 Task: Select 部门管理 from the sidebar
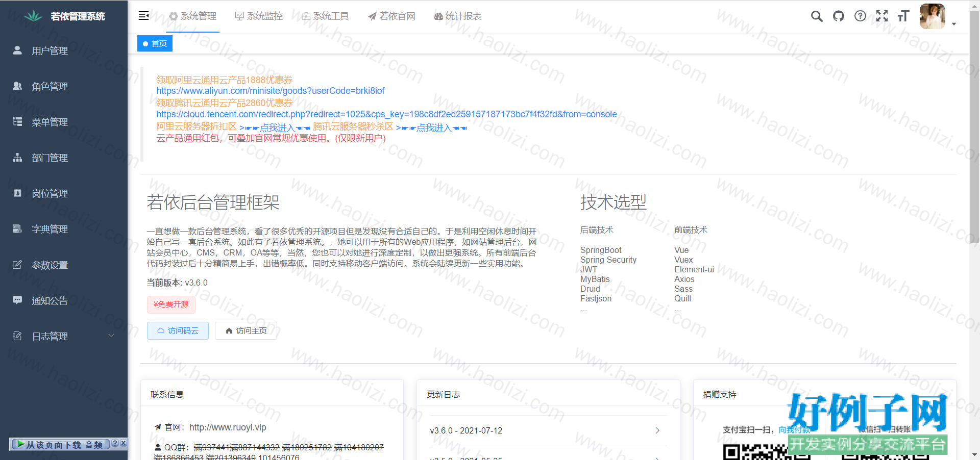(x=64, y=158)
